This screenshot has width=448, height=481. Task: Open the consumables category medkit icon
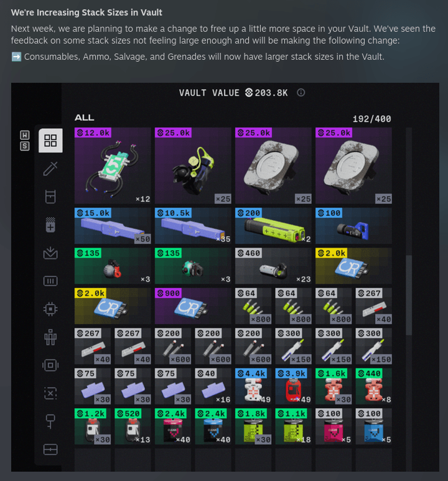(50, 225)
